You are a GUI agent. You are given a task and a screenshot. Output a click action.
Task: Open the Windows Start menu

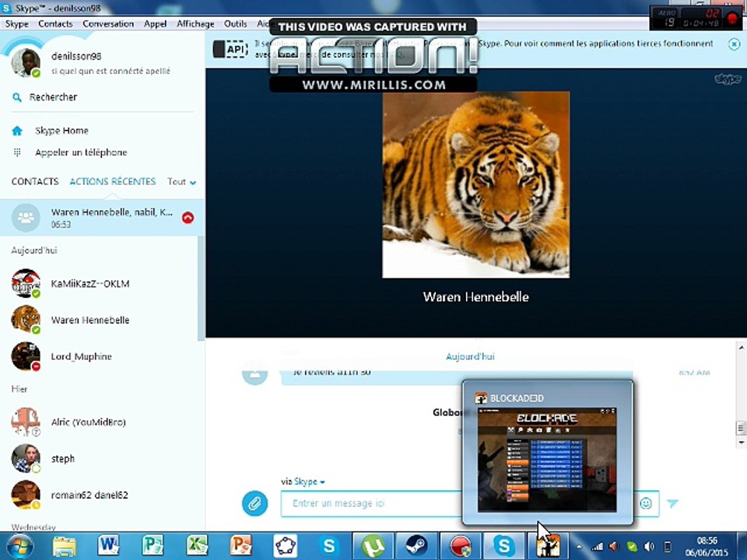(x=19, y=546)
